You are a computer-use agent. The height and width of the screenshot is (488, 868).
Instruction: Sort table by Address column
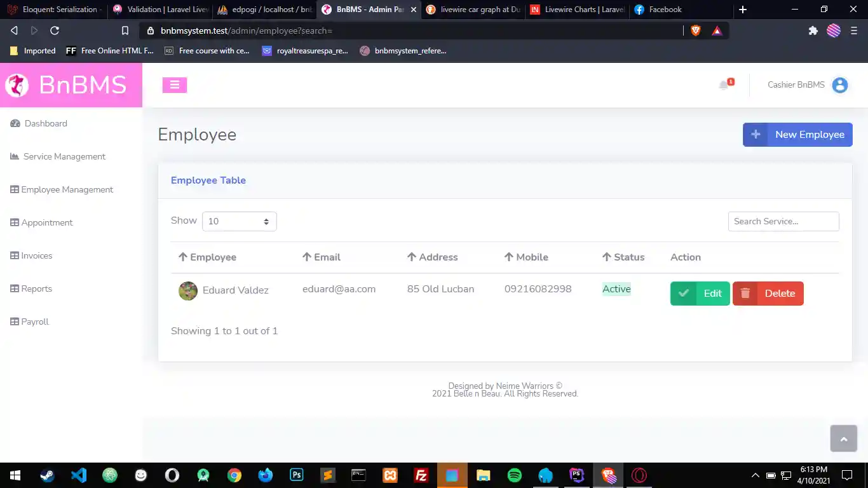coord(433,257)
